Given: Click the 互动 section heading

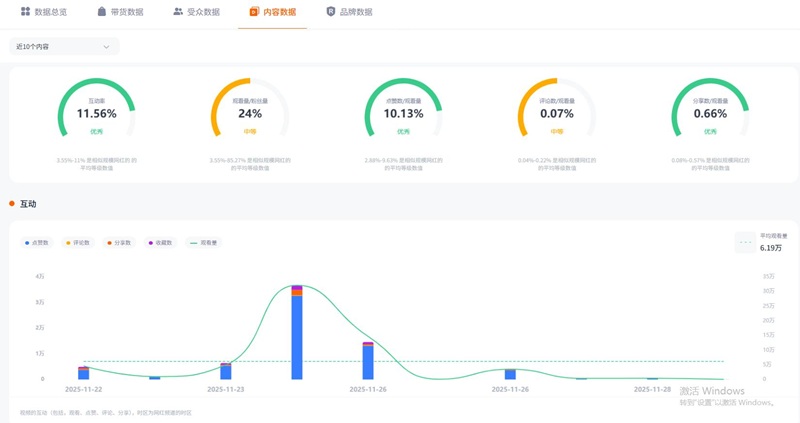Looking at the screenshot, I should (28, 204).
